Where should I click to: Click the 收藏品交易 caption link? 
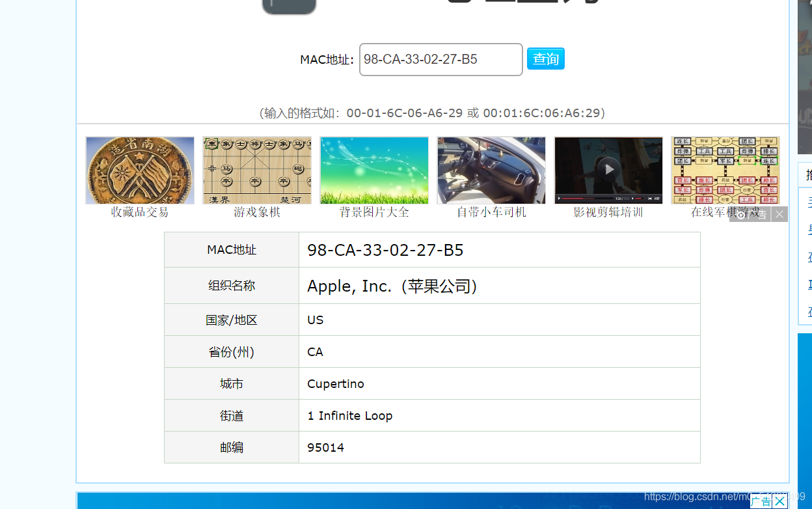tap(140, 212)
